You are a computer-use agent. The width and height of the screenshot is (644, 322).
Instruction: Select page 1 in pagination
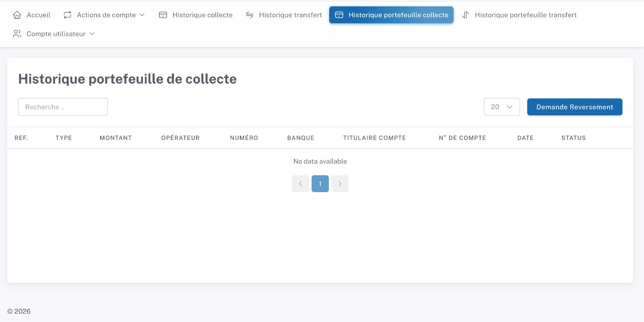[x=320, y=184]
